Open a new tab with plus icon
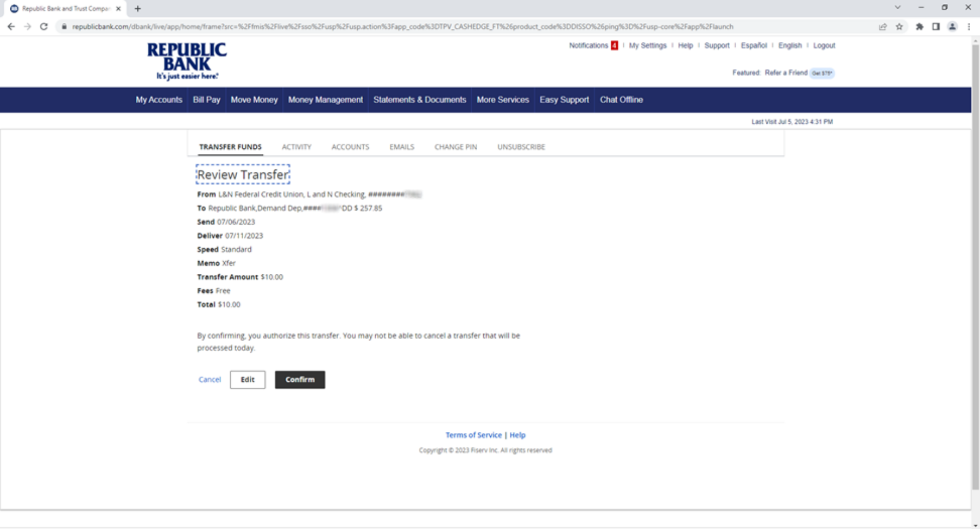Viewport: 980px width, 529px height. [x=137, y=9]
